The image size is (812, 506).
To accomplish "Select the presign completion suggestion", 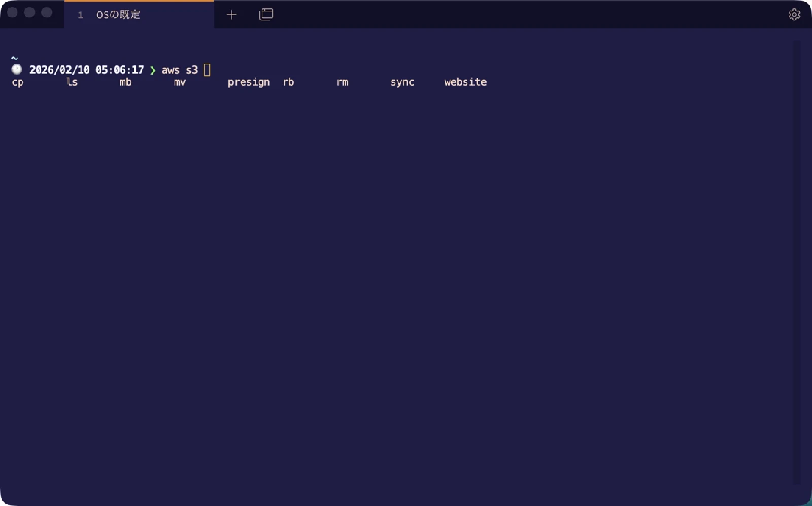I will 248,82.
